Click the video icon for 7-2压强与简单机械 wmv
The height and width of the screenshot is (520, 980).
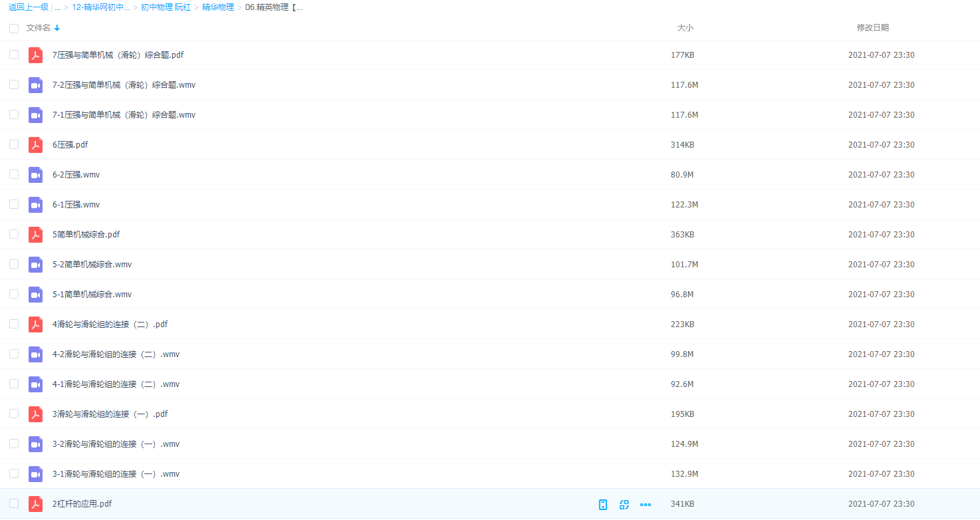(35, 85)
